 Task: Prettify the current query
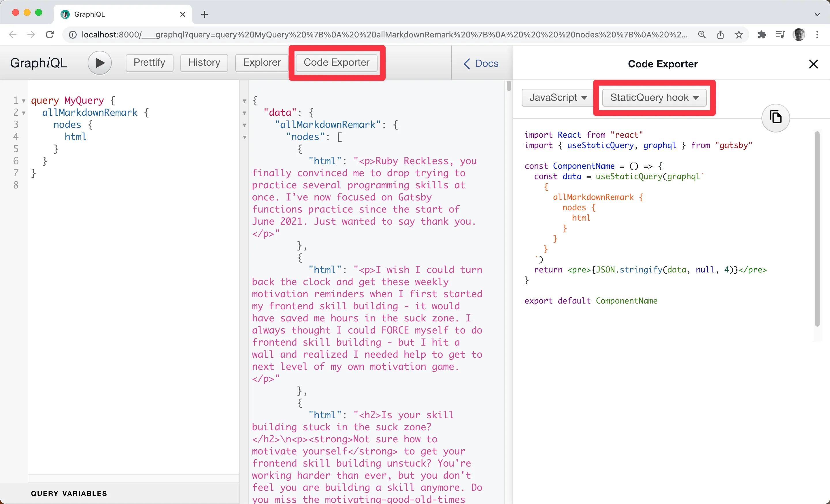pos(149,62)
